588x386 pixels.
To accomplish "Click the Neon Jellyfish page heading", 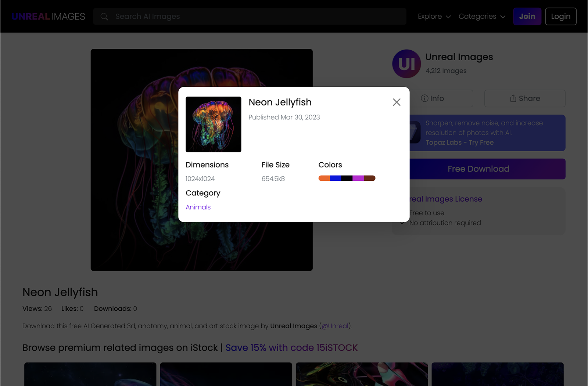I will click(60, 292).
